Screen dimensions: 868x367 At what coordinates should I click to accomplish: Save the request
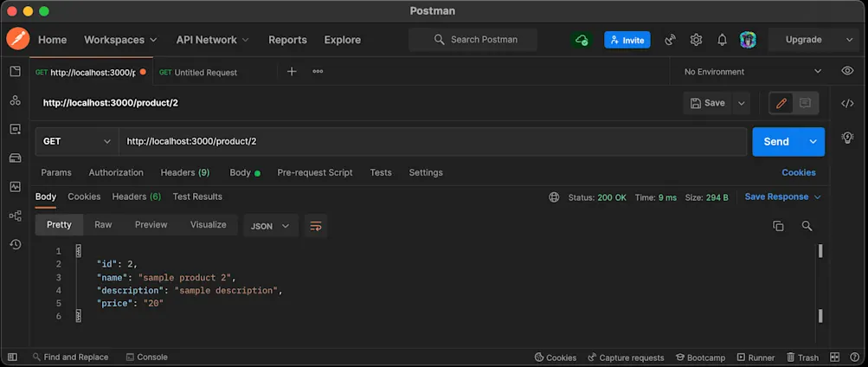707,103
